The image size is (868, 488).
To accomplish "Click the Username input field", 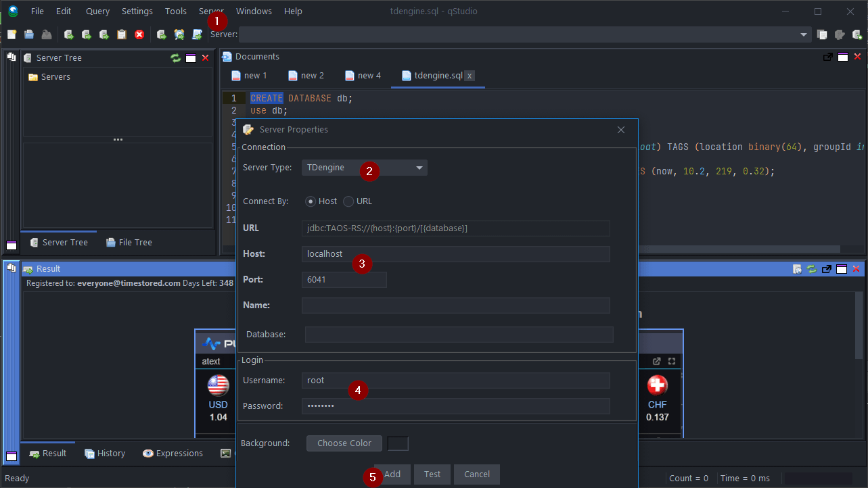I will click(x=456, y=381).
